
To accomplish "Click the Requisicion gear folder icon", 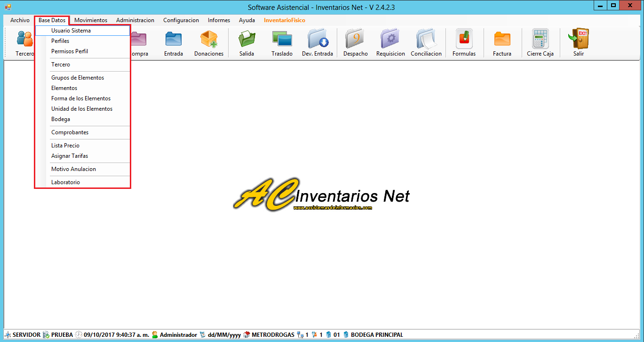I will (390, 40).
